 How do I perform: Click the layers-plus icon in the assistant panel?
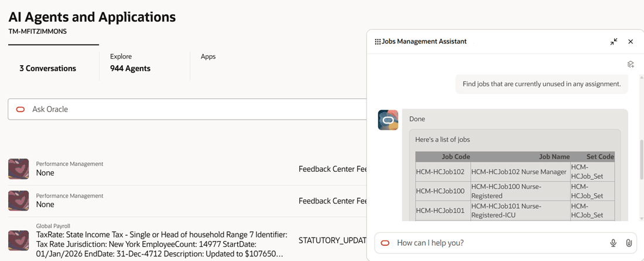631,64
